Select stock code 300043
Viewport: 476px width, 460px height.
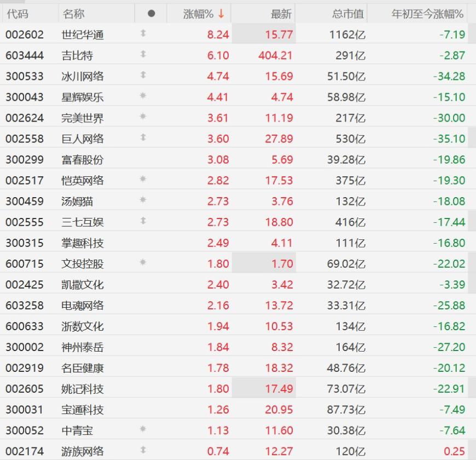tap(25, 97)
